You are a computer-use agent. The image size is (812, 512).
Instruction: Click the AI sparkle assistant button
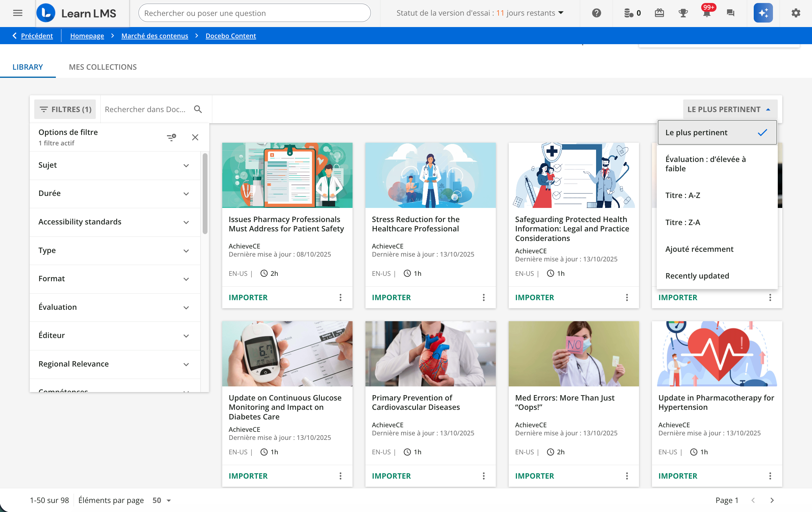click(x=763, y=13)
